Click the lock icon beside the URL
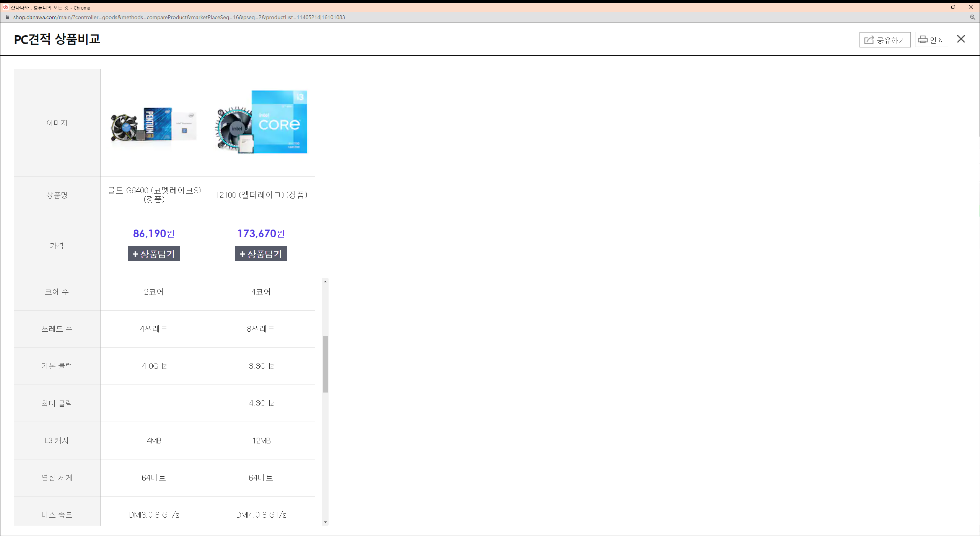Viewport: 980px width, 536px height. (x=7, y=17)
